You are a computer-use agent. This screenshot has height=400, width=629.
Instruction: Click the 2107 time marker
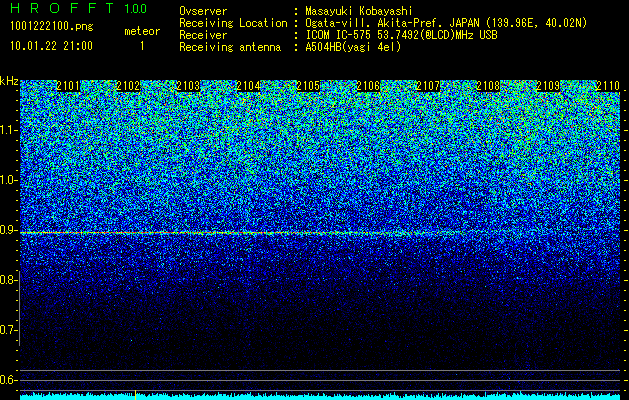click(428, 86)
